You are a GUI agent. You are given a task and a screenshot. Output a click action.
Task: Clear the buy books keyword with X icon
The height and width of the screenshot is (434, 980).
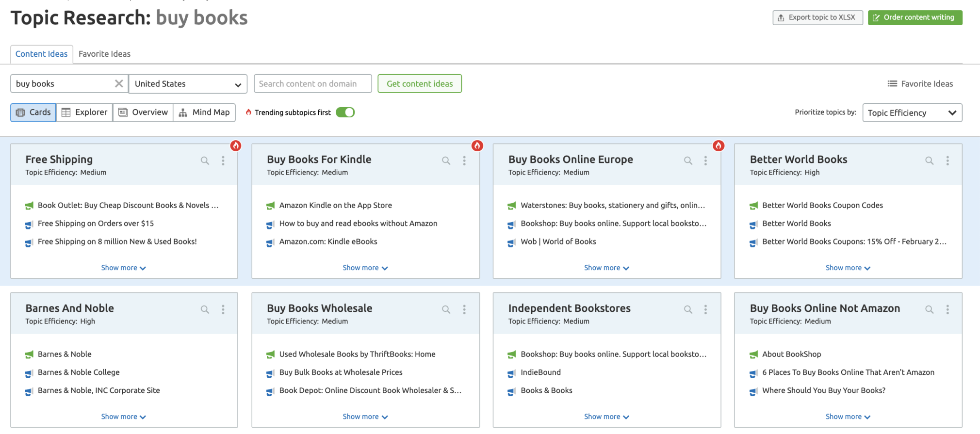(119, 83)
